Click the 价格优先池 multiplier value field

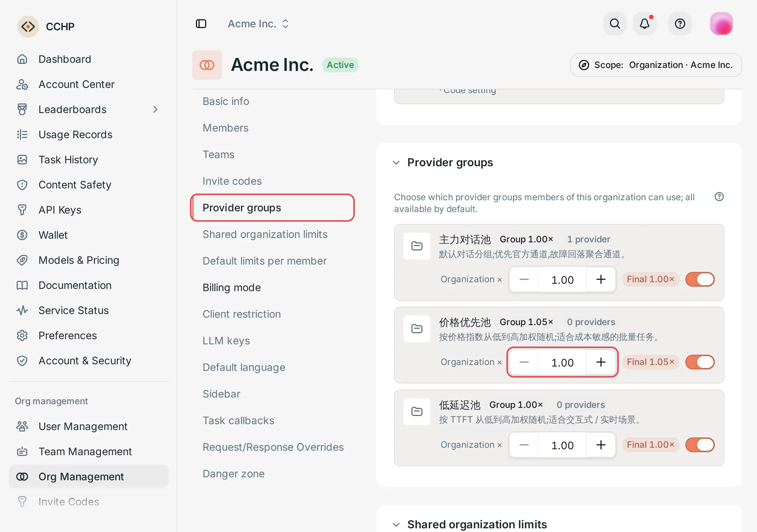point(563,362)
